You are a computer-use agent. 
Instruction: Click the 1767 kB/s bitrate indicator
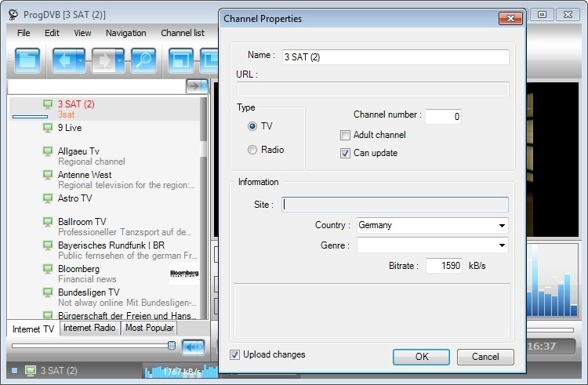tap(181, 372)
